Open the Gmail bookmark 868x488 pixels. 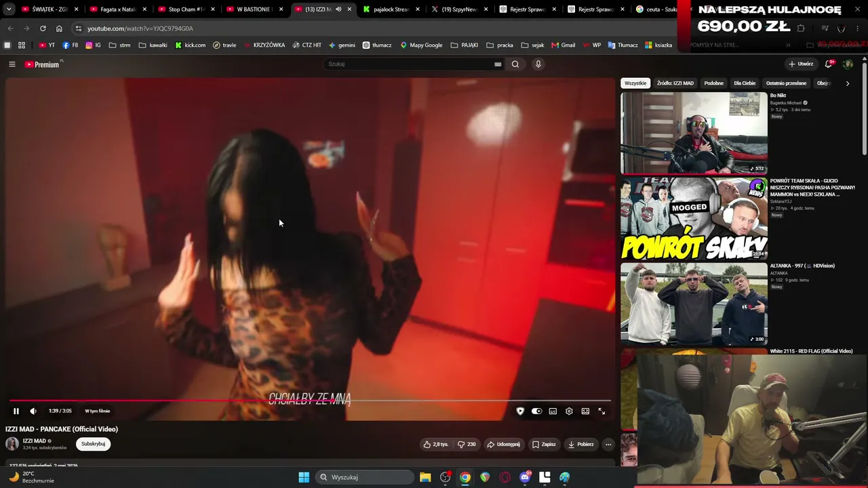click(564, 45)
